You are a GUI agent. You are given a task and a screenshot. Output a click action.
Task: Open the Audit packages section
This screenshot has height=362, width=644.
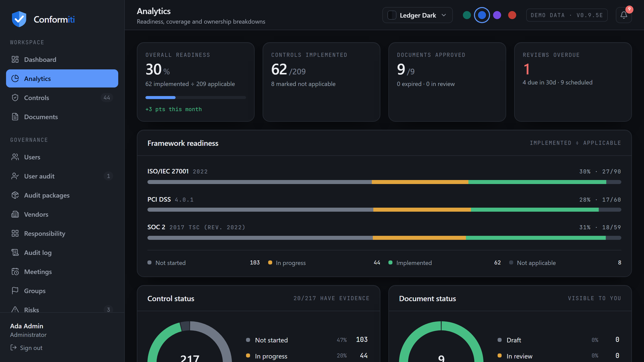[62, 195]
